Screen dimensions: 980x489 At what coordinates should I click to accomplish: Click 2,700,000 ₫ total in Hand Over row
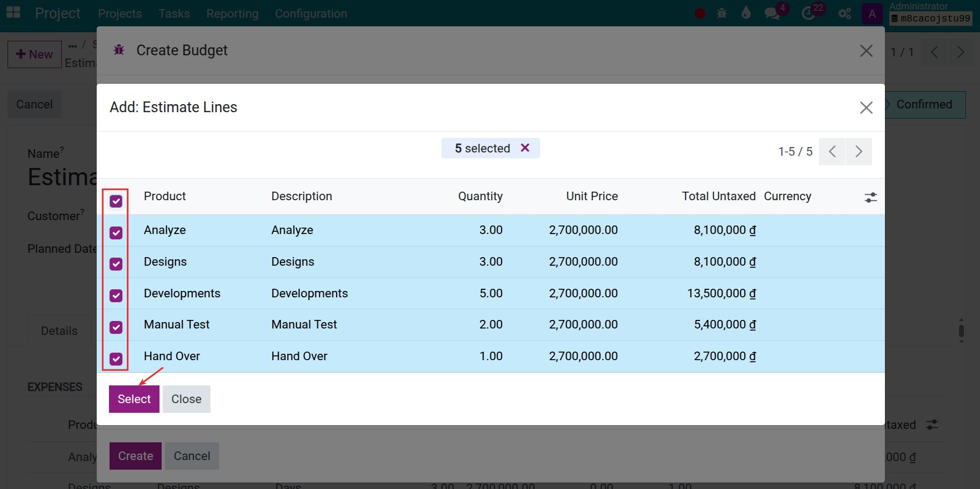[x=725, y=356]
